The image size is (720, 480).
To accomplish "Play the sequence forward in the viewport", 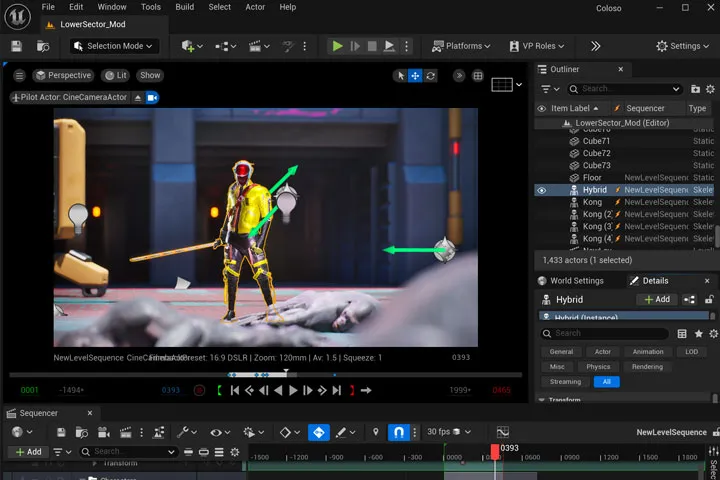I will pos(293,390).
